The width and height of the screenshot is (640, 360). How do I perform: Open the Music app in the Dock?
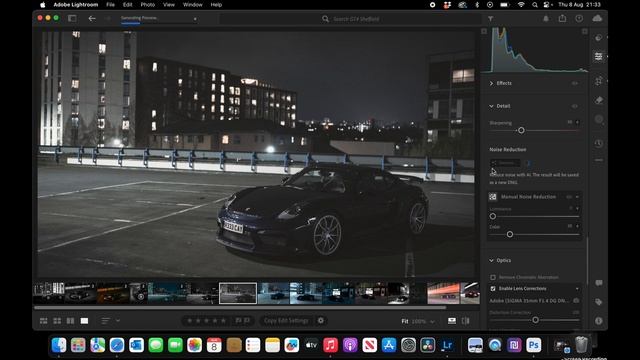click(x=330, y=345)
